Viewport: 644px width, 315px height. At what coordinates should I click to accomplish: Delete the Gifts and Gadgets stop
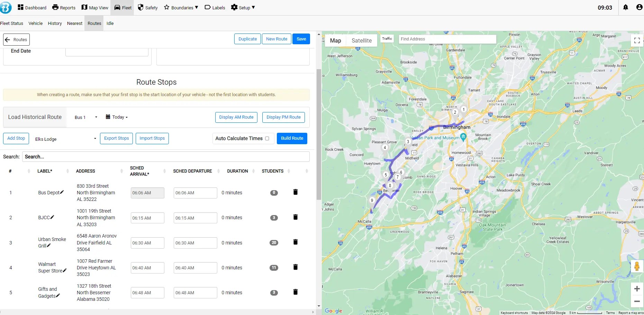[296, 292]
